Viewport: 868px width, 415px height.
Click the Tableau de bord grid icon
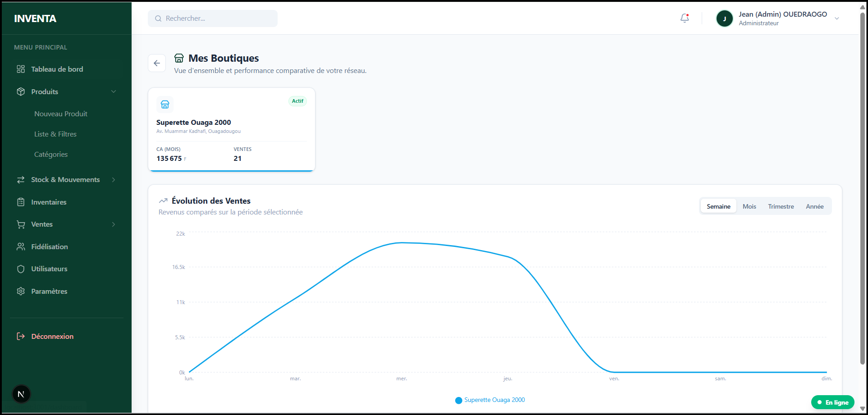(x=21, y=69)
